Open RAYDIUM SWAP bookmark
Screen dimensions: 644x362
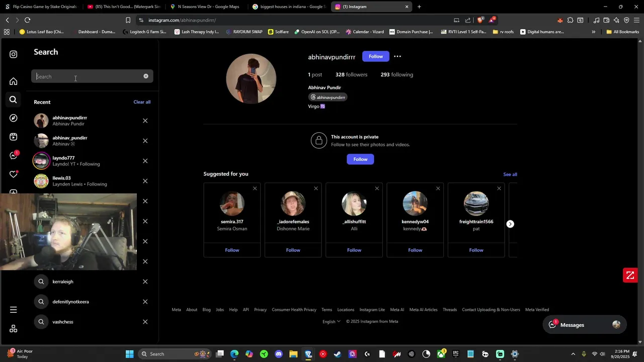(x=244, y=32)
